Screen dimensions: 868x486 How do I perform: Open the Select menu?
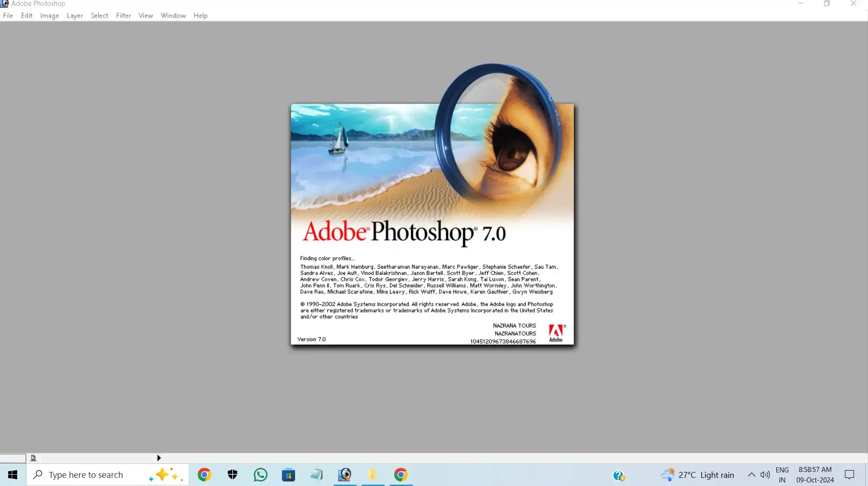[x=100, y=15]
